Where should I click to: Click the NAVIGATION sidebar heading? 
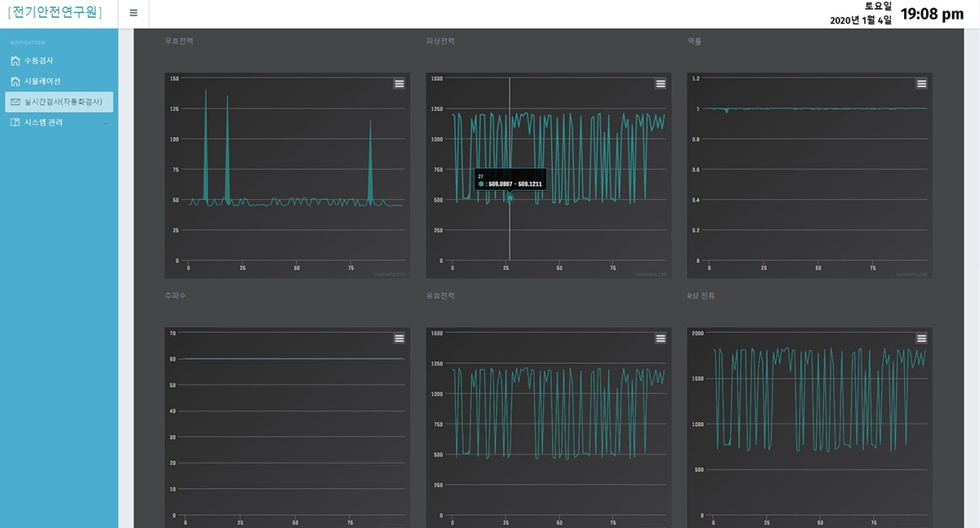(x=28, y=42)
